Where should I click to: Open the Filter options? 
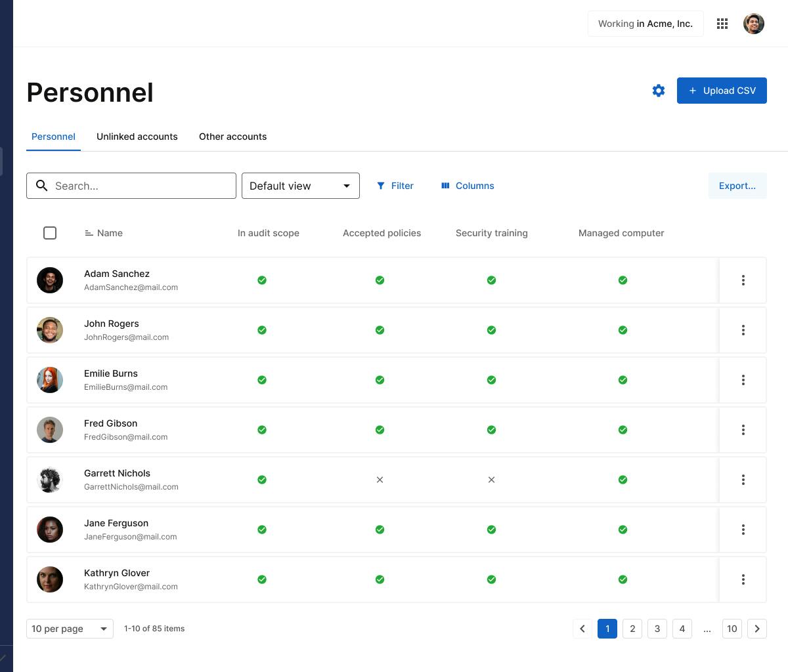pos(395,186)
